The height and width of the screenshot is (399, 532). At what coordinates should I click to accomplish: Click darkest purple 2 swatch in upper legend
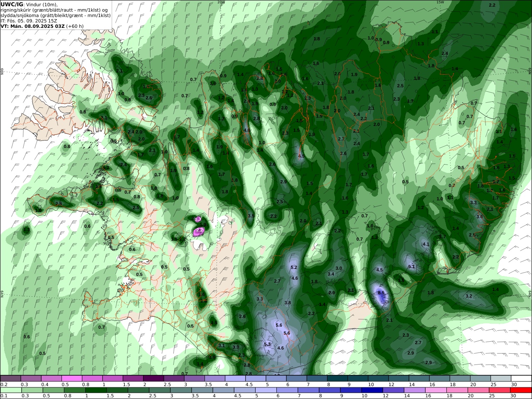click(x=153, y=379)
